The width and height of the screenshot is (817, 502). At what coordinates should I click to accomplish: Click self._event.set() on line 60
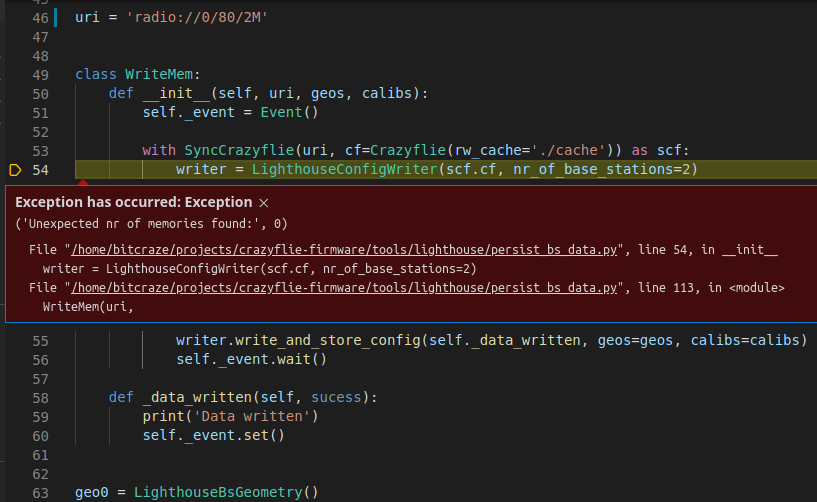pos(214,435)
